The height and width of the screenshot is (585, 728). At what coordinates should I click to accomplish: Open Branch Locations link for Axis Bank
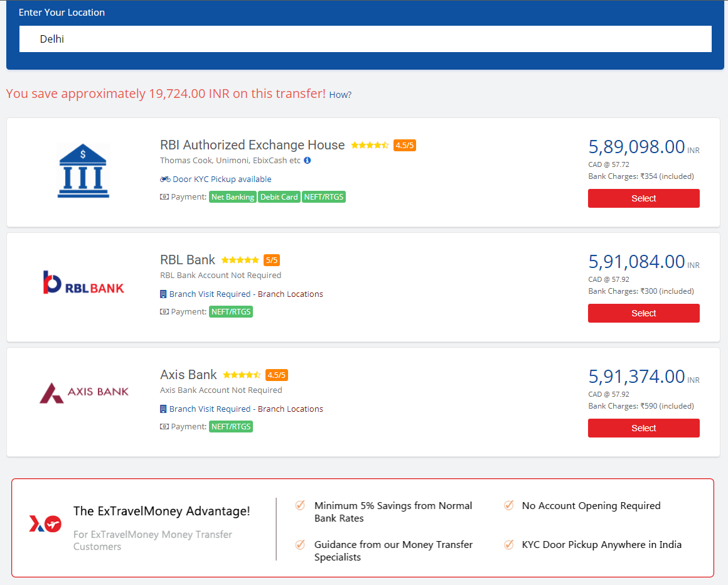290,409
